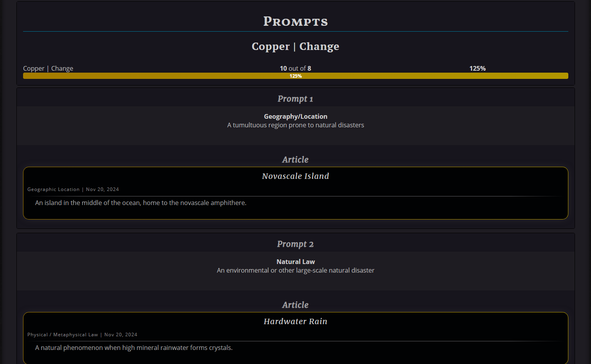Click the Hardwater Rain summary text

[x=134, y=348]
